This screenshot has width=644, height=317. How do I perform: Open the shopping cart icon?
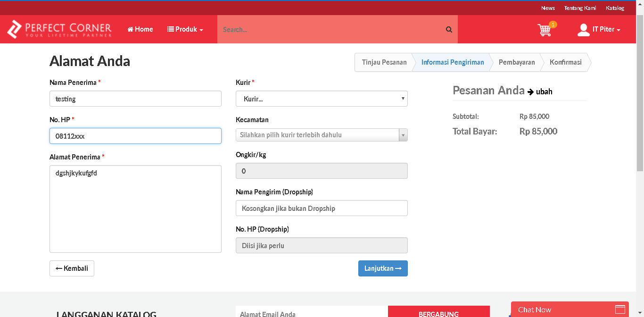point(545,30)
